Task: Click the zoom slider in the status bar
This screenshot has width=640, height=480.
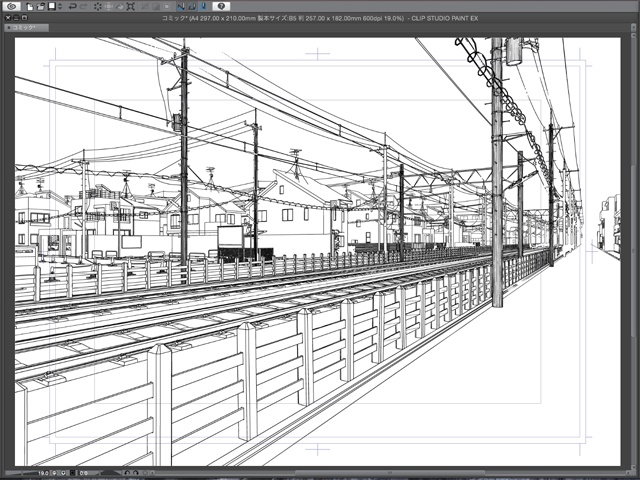Action: (x=18, y=472)
